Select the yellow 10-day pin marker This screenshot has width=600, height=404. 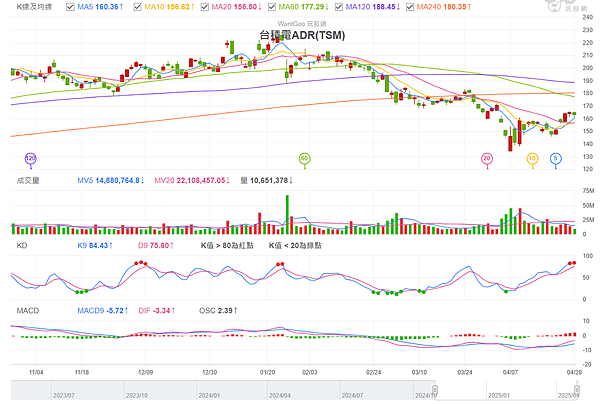[532, 159]
